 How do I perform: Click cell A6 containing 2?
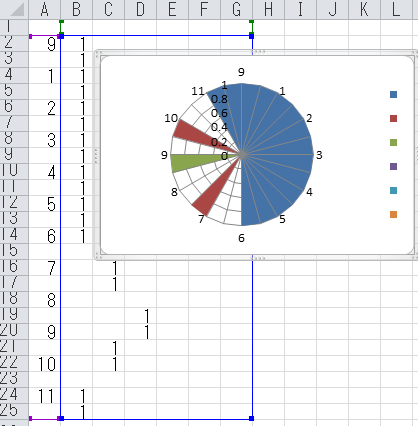45,107
